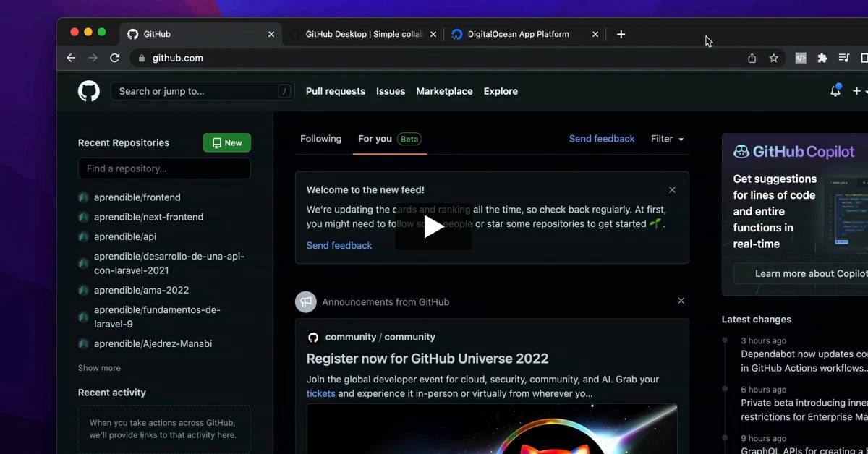
Task: Open aprendible/frontend repository
Action: [137, 197]
